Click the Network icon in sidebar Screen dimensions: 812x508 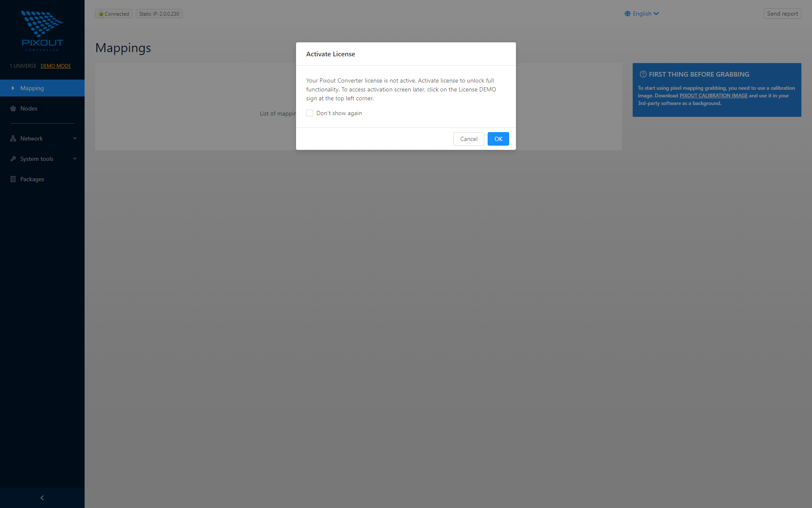click(x=13, y=138)
